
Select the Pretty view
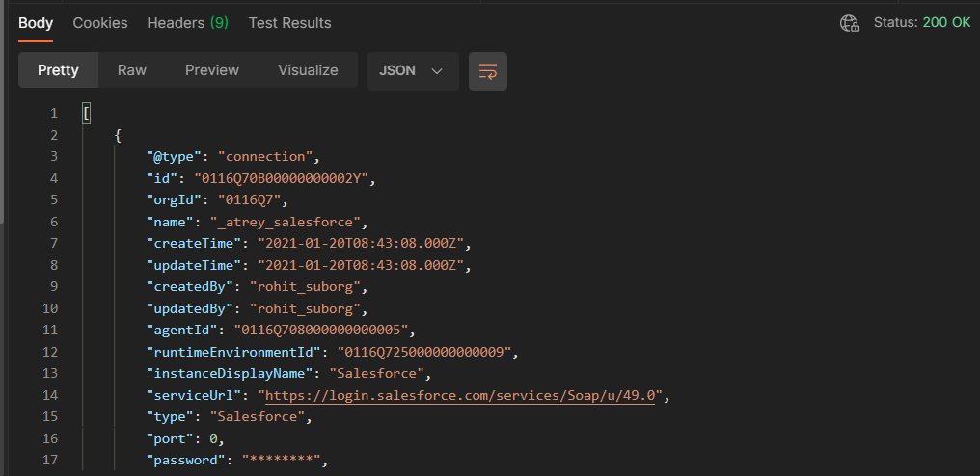coord(58,70)
